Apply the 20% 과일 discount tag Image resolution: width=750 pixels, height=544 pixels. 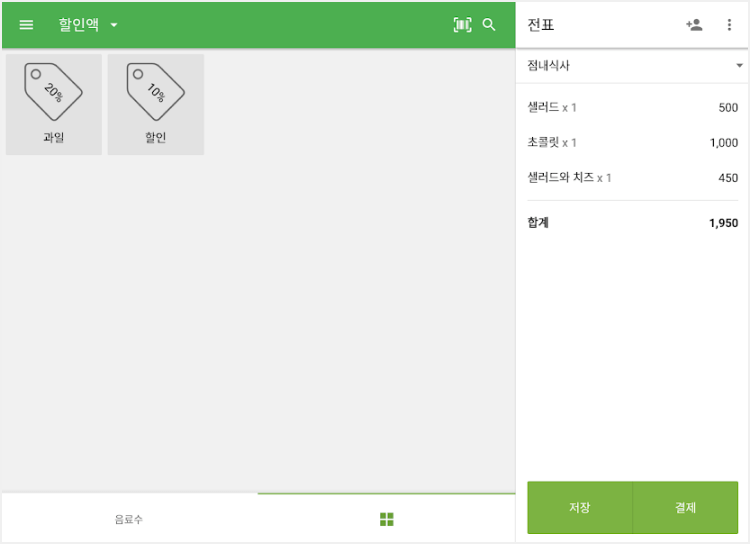[54, 104]
